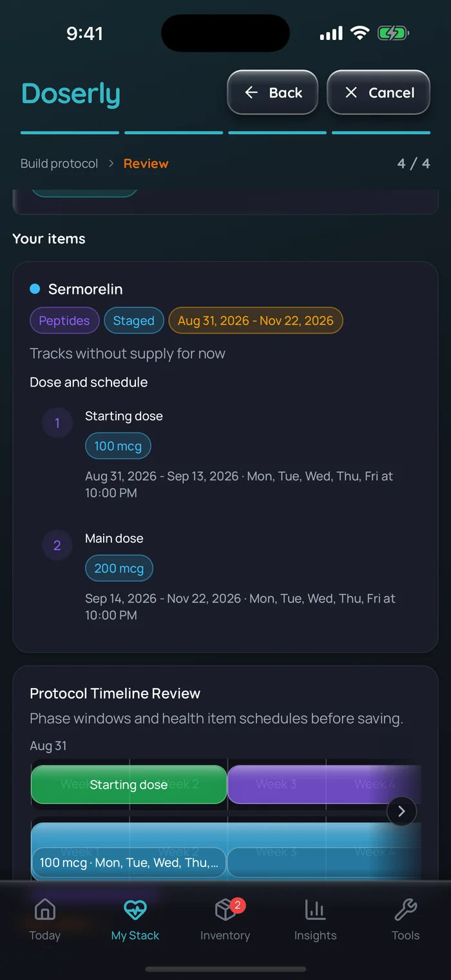Tap the Aug 31 – Nov 22 date range chip
Viewport: 451px width, 980px height.
(x=256, y=321)
